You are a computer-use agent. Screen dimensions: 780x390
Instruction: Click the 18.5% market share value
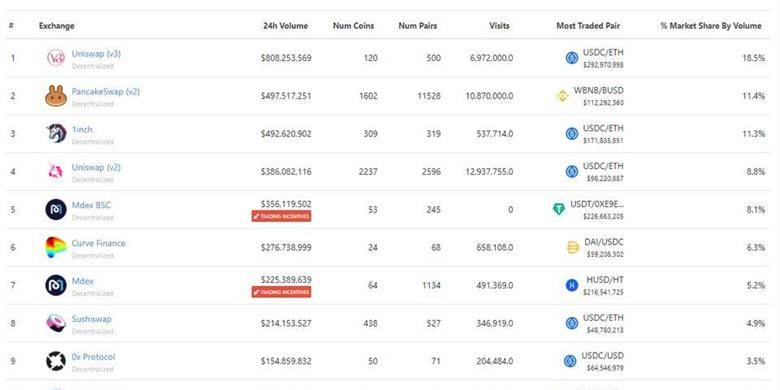pyautogui.click(x=754, y=58)
